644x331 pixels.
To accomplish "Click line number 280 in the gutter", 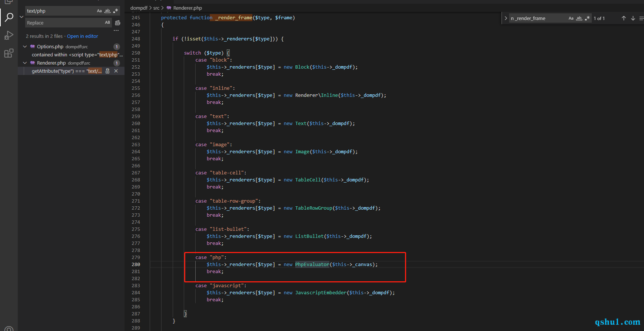I will (x=136, y=265).
